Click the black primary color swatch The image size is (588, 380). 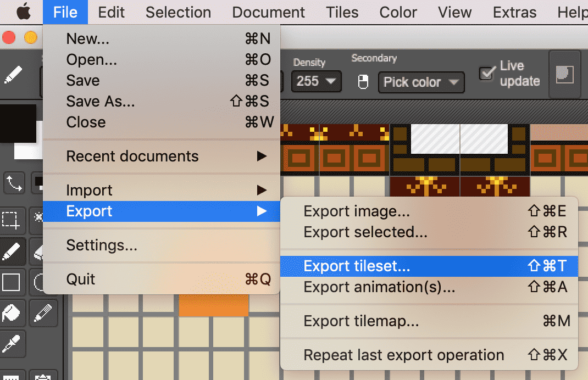click(x=16, y=124)
